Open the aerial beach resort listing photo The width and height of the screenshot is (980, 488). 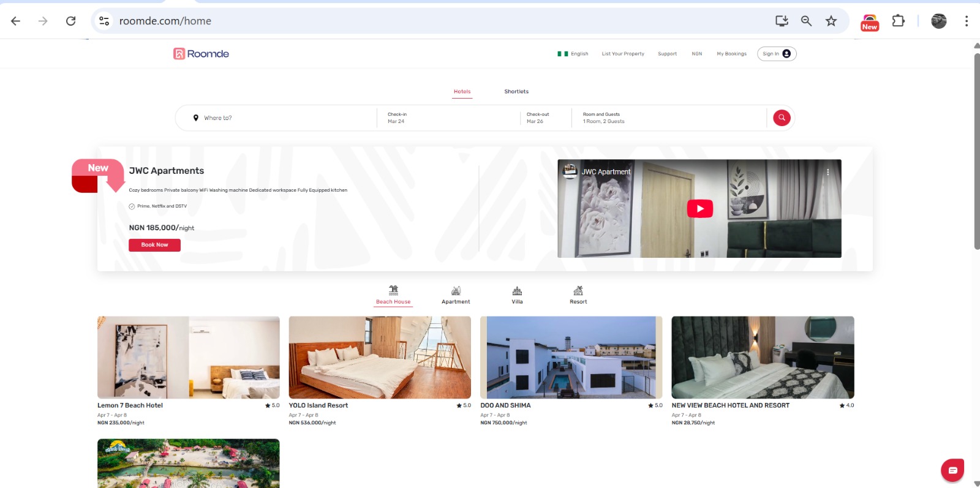(x=189, y=464)
